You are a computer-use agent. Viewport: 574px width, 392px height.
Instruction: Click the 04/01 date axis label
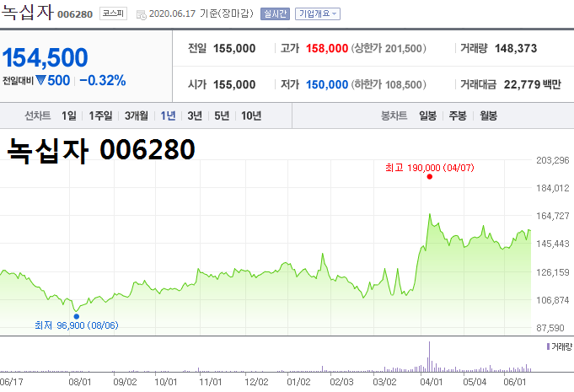pyautogui.click(x=431, y=382)
